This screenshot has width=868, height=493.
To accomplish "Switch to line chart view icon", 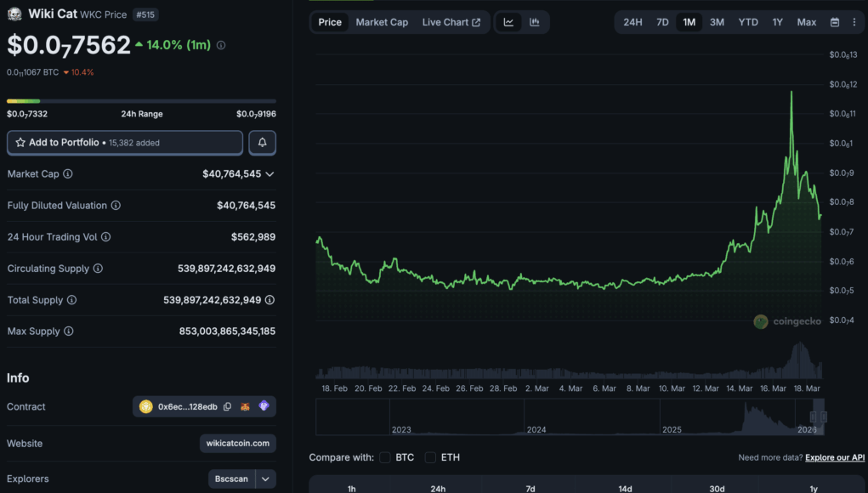I will pos(508,22).
